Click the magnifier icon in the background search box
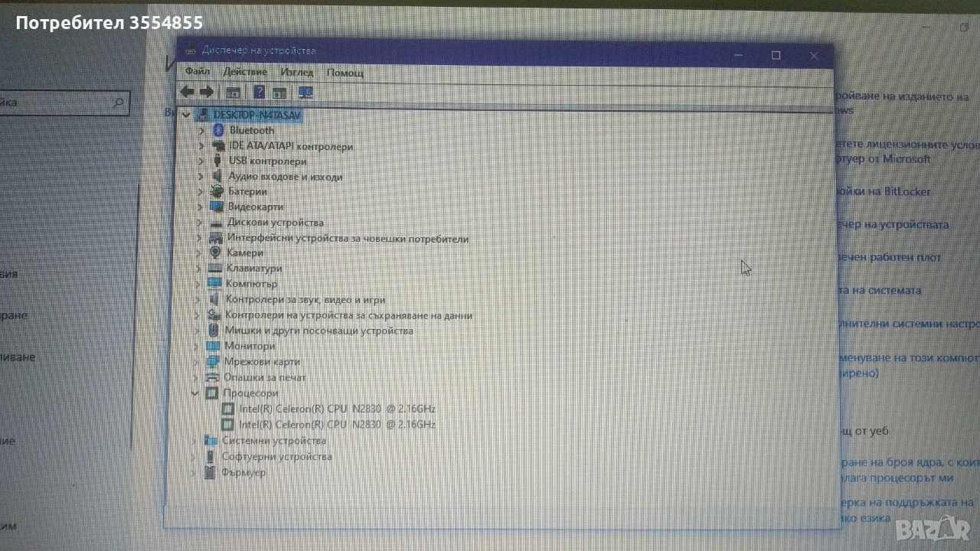 click(x=117, y=103)
